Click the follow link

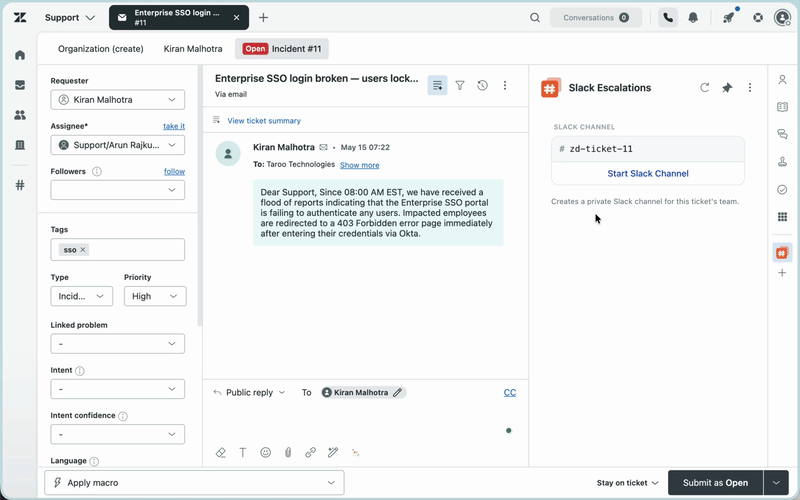174,172
